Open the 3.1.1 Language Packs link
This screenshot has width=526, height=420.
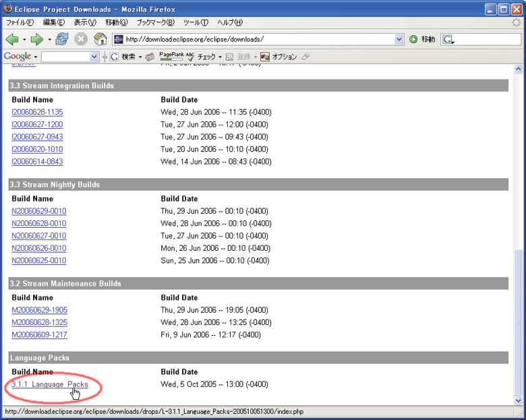(50, 384)
